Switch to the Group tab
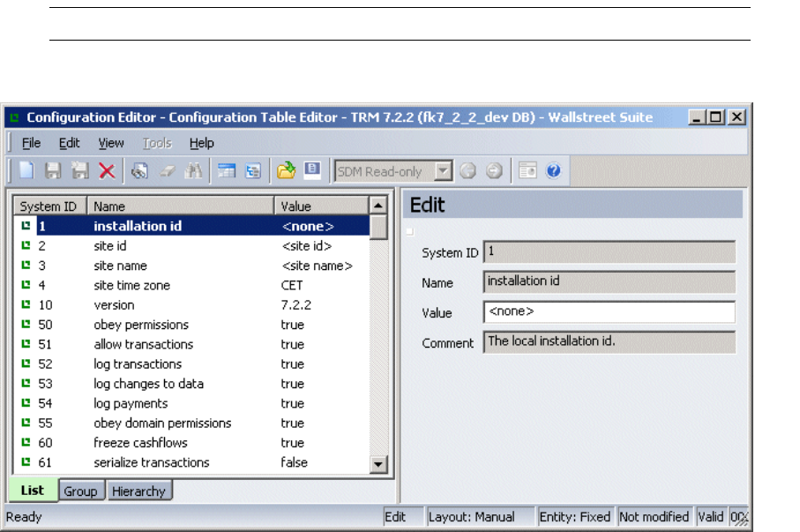The image size is (800, 532). click(80, 491)
